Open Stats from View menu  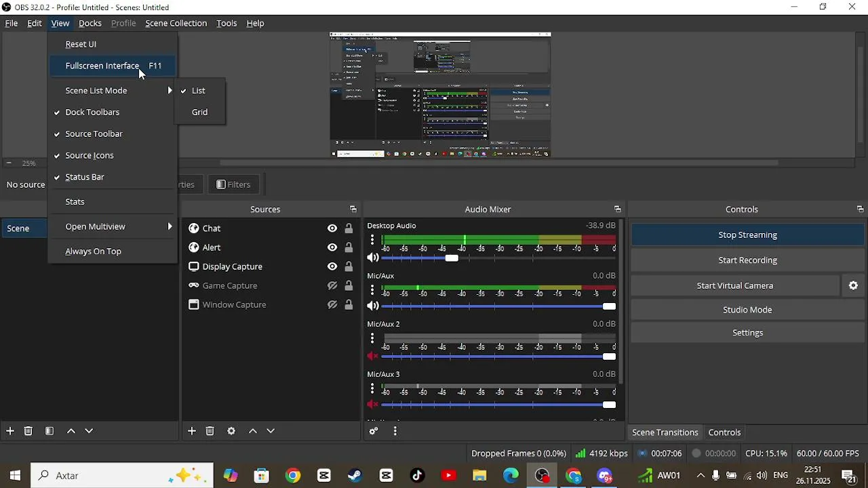click(113, 201)
